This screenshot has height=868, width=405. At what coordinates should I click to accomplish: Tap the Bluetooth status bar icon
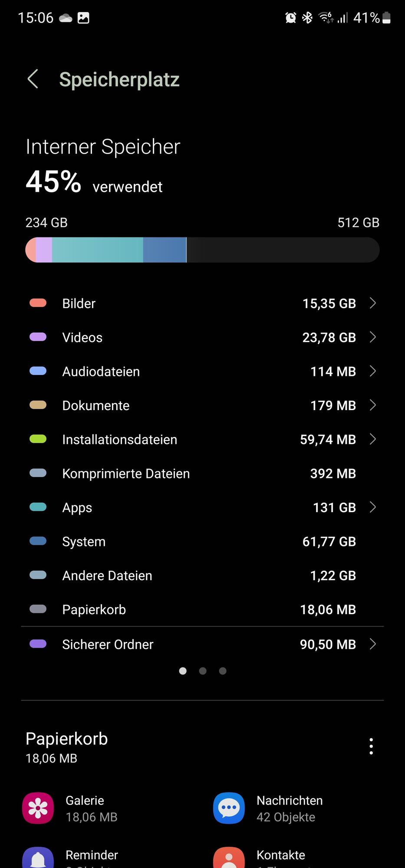coord(307,18)
